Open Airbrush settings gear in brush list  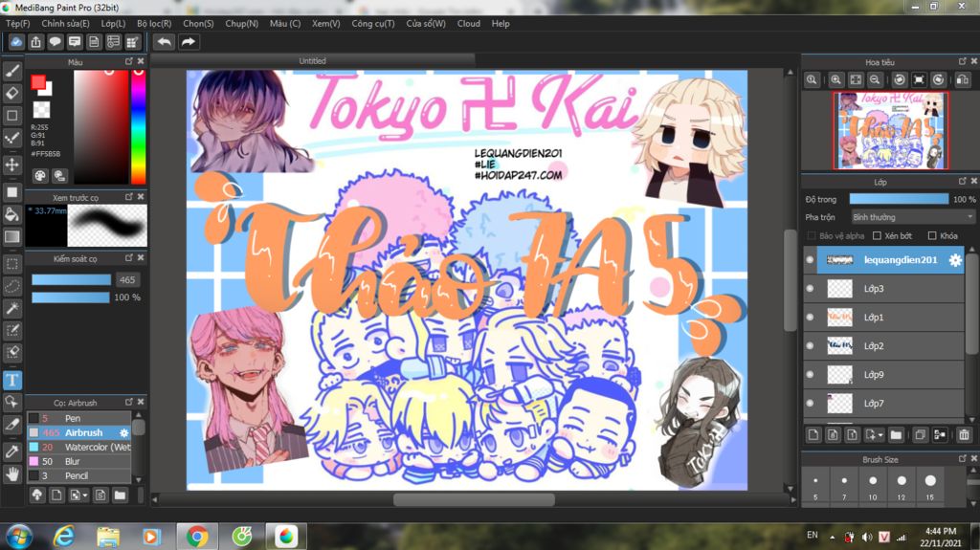click(x=123, y=432)
